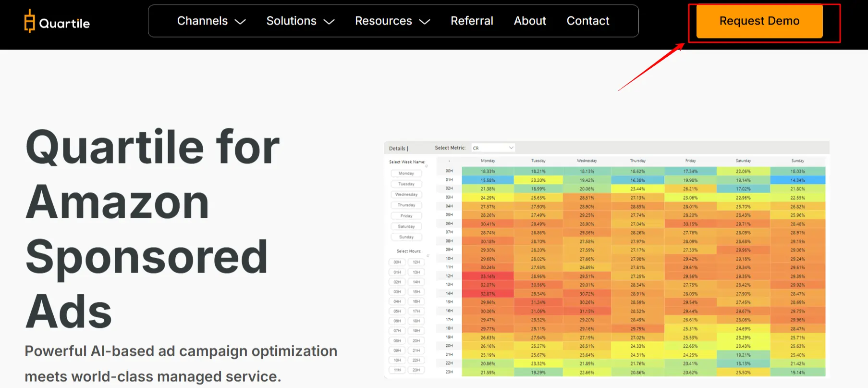Toggle the Thursday week name filter button
This screenshot has width=868, height=388.
click(406, 205)
